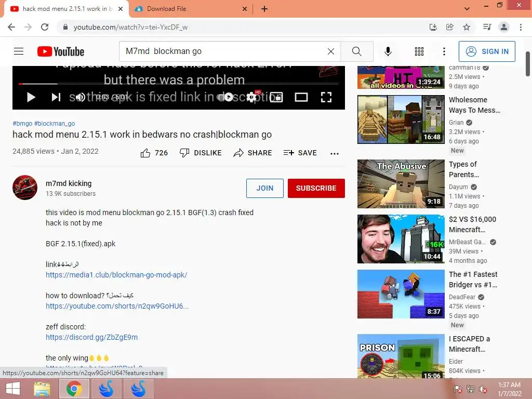Open the YouTube guide hamburger menu

19,51
